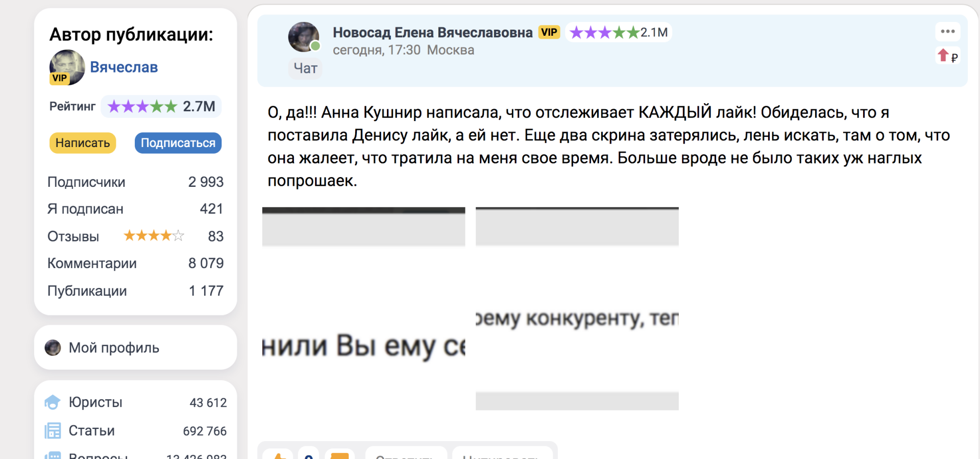Click Вячеслав's author avatar with VIP badge
Image resolution: width=980 pixels, height=459 pixels.
[67, 67]
